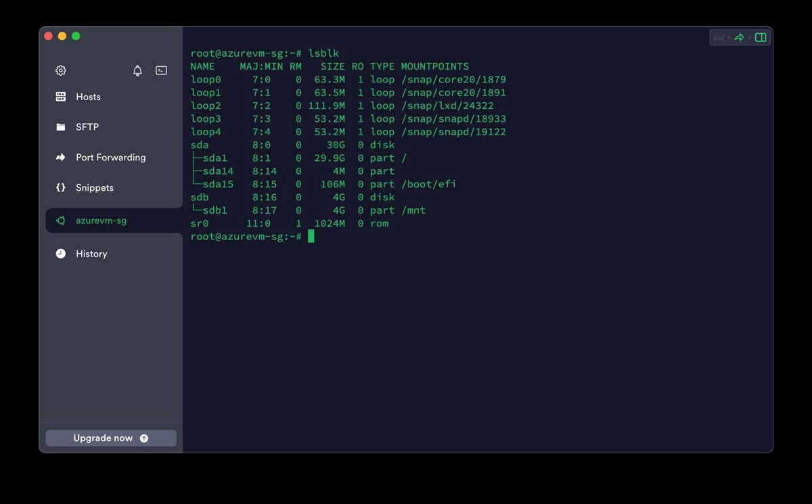Maximize window with green button
This screenshot has width=812, height=504.
76,36
